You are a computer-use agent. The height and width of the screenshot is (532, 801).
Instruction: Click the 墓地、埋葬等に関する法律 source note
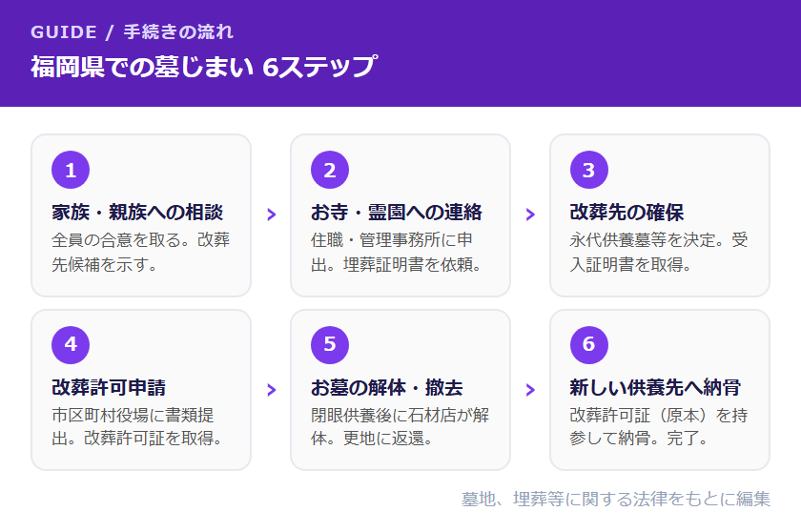click(616, 499)
